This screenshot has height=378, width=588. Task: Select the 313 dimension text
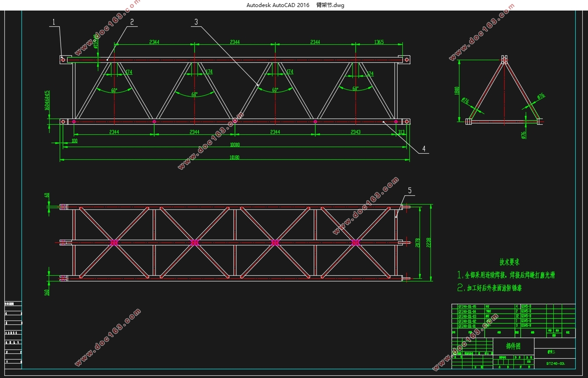pyautogui.click(x=401, y=132)
